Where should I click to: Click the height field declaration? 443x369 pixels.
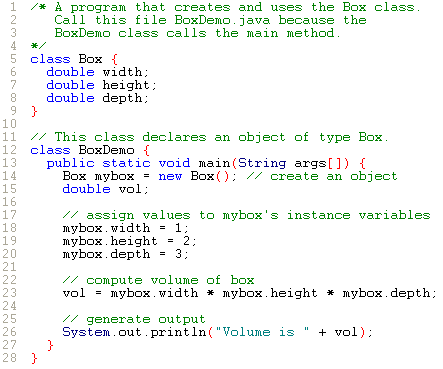pos(101,85)
